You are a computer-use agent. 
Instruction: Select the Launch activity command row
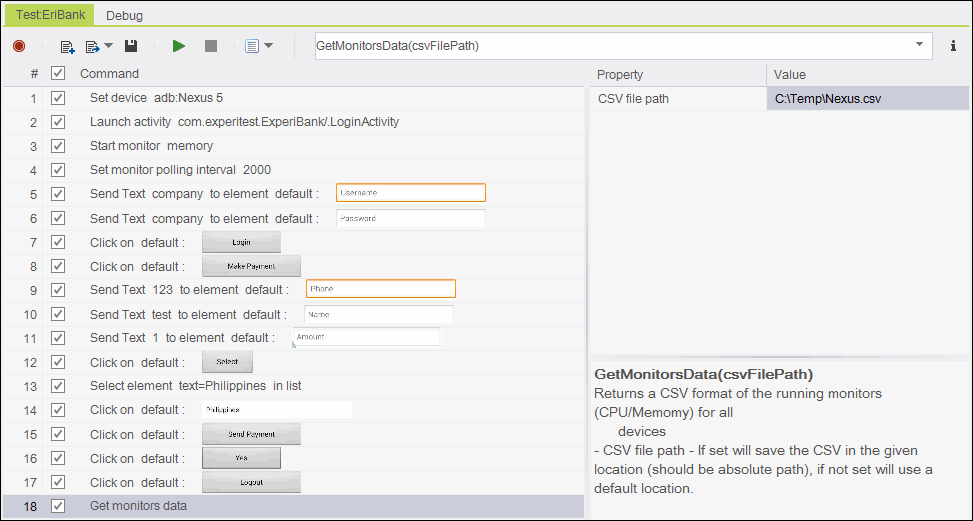click(244, 122)
